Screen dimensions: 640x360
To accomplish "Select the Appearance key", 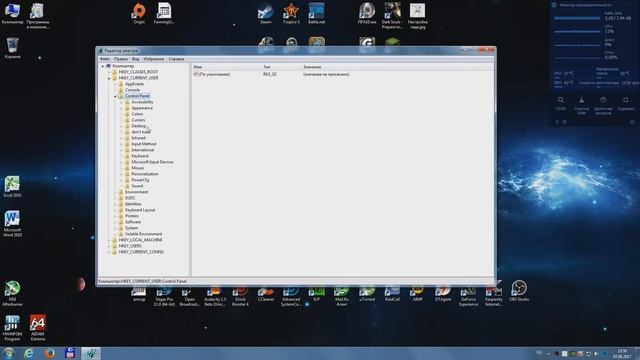I will 142,108.
